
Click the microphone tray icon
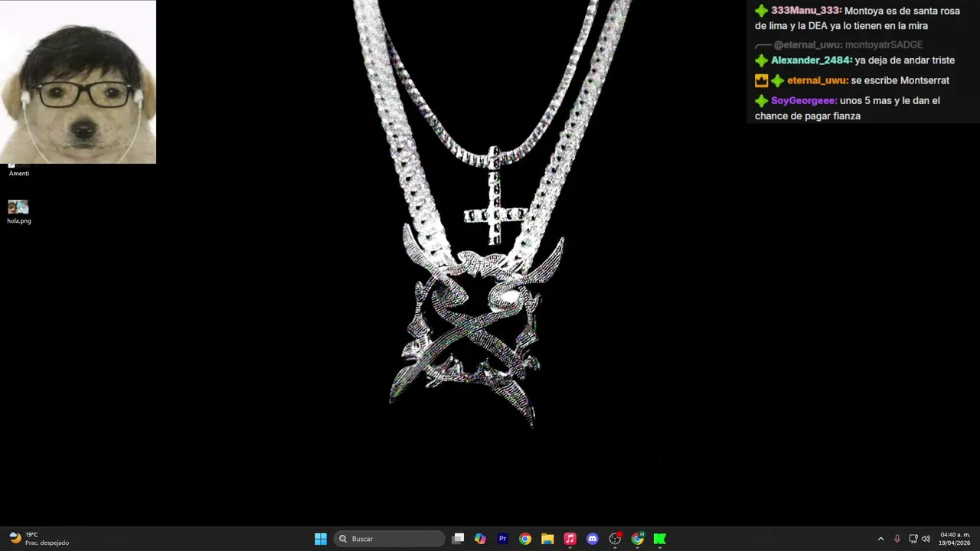897,539
